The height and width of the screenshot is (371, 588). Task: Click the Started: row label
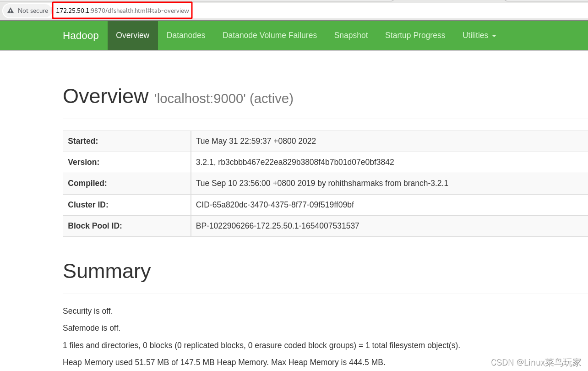pos(83,141)
